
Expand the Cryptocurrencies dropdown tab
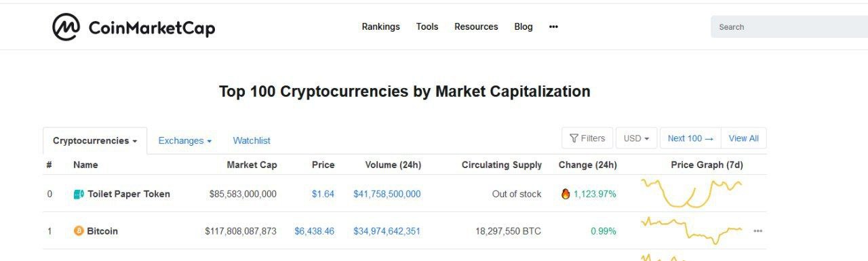(x=95, y=141)
